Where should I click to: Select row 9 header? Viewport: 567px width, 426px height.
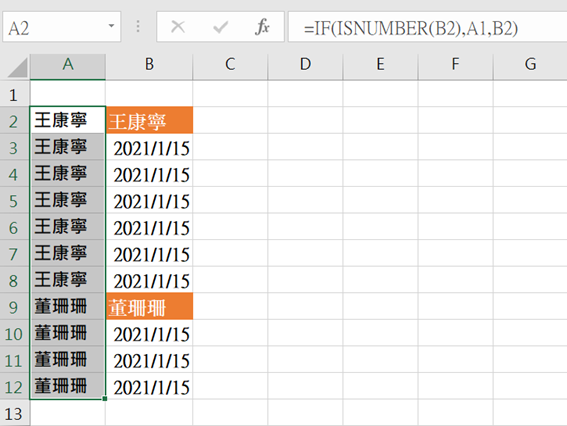click(x=14, y=306)
